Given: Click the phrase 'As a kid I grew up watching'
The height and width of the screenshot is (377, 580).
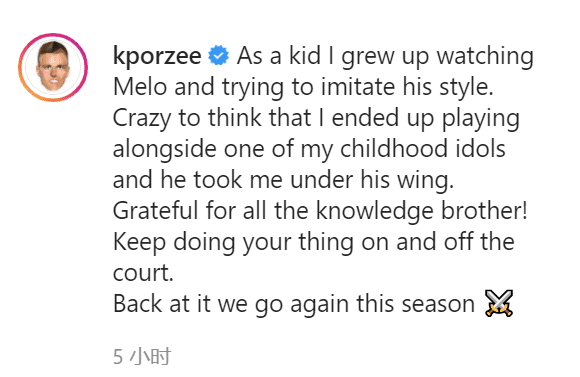Looking at the screenshot, I should point(385,57).
